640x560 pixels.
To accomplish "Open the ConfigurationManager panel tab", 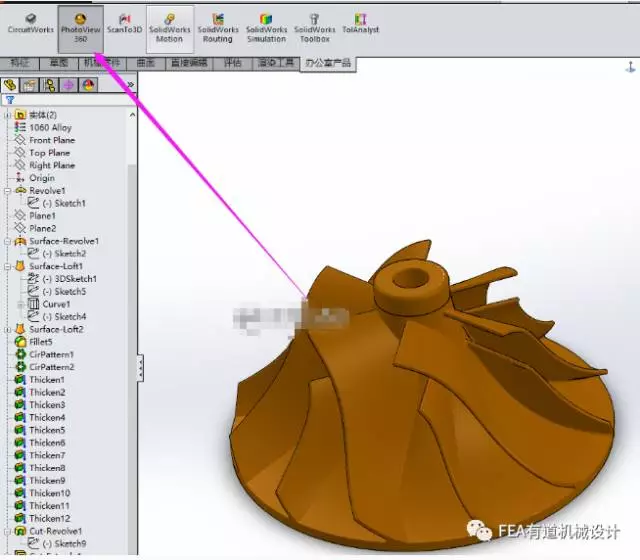I will 49,85.
